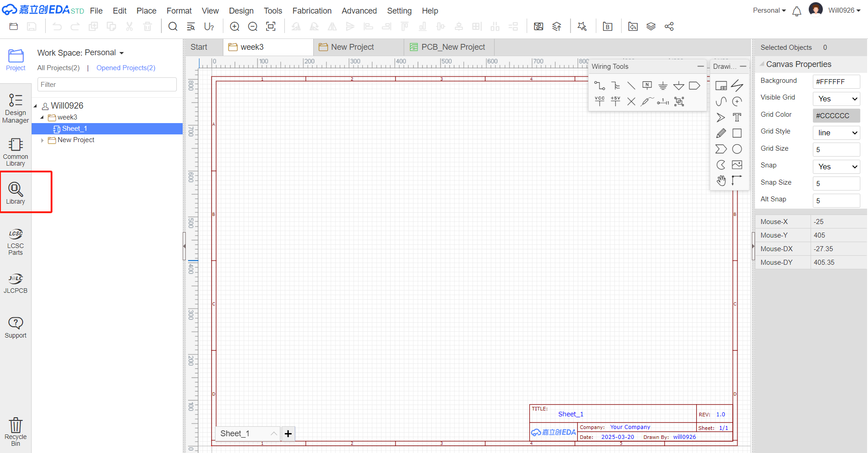Open the Visible Grid dropdown
Image resolution: width=868 pixels, height=453 pixels.
point(836,99)
